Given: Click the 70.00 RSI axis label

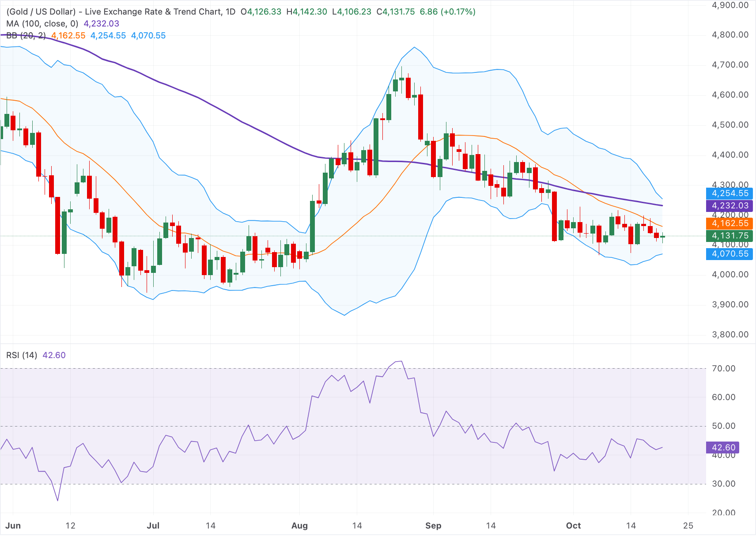Looking at the screenshot, I should (724, 369).
